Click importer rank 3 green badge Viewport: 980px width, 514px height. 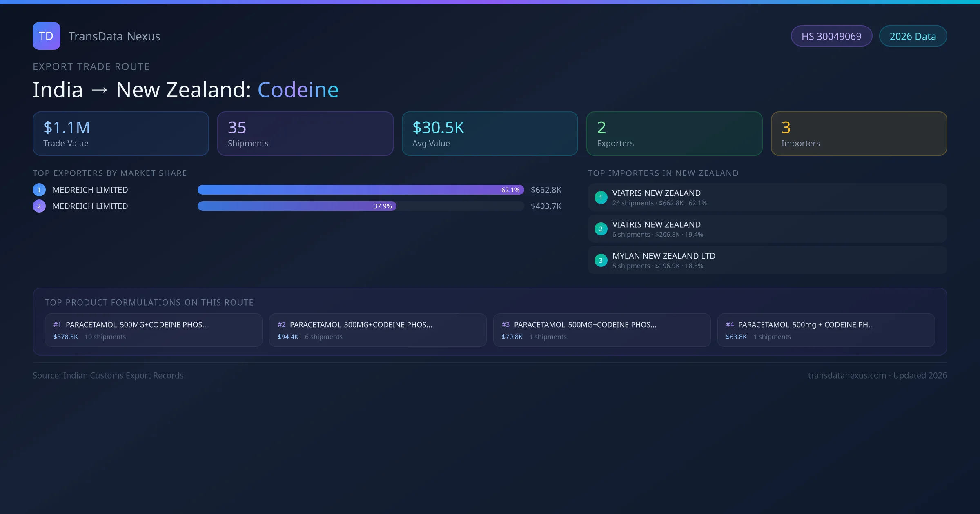[601, 260]
